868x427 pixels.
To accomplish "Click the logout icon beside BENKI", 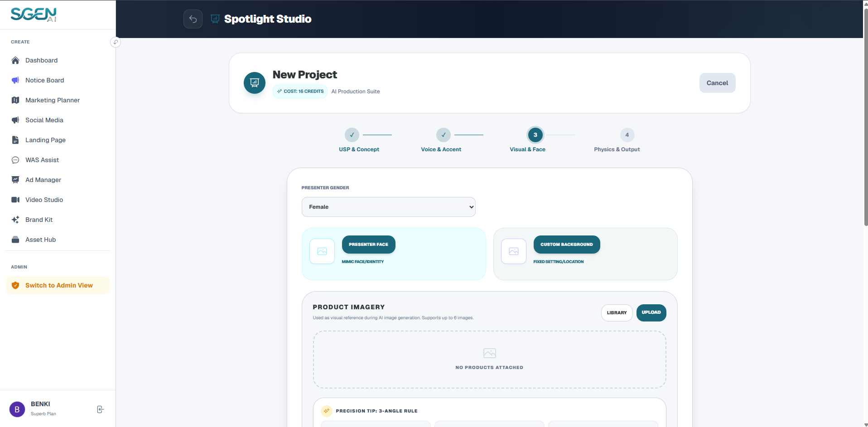I will click(101, 409).
